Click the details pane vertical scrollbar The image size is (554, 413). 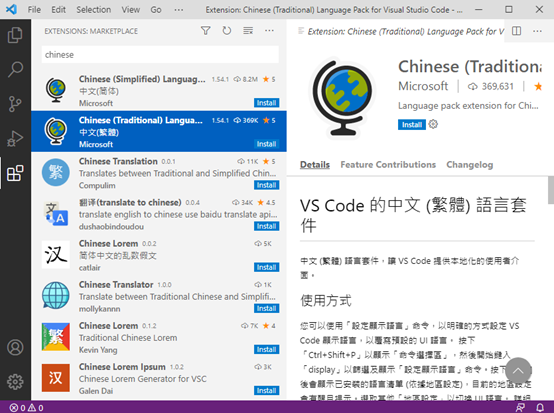point(551,190)
